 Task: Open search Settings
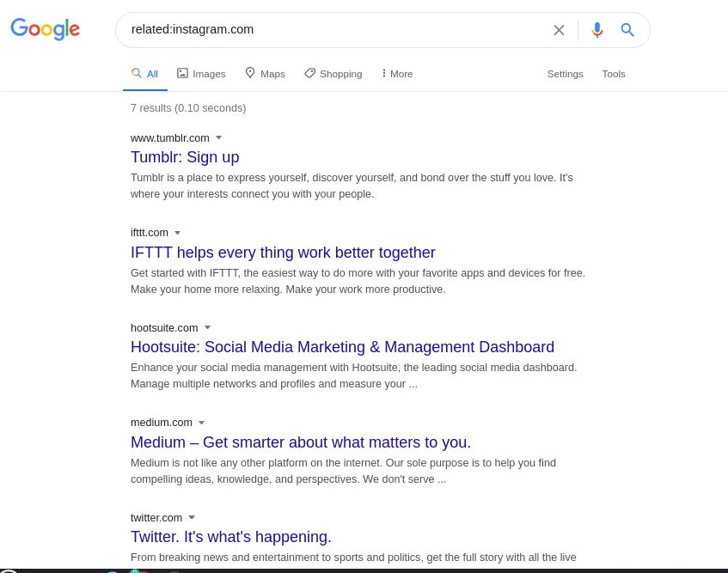click(565, 74)
